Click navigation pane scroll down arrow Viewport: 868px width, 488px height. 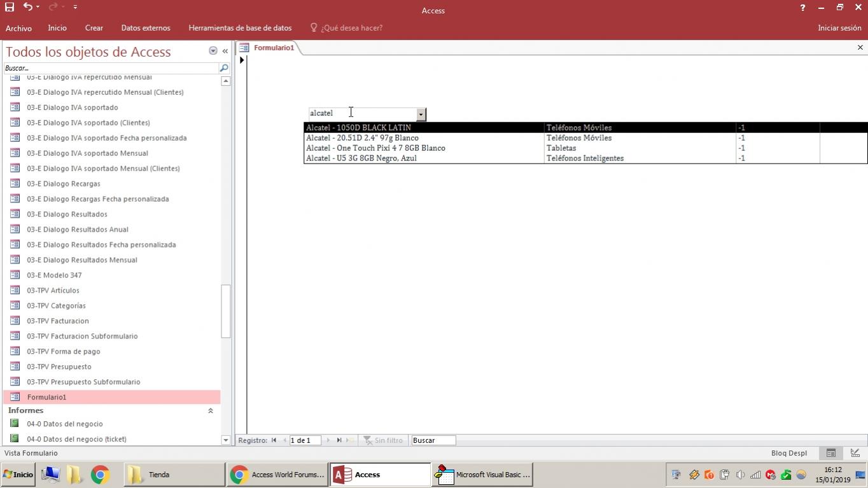(x=225, y=440)
